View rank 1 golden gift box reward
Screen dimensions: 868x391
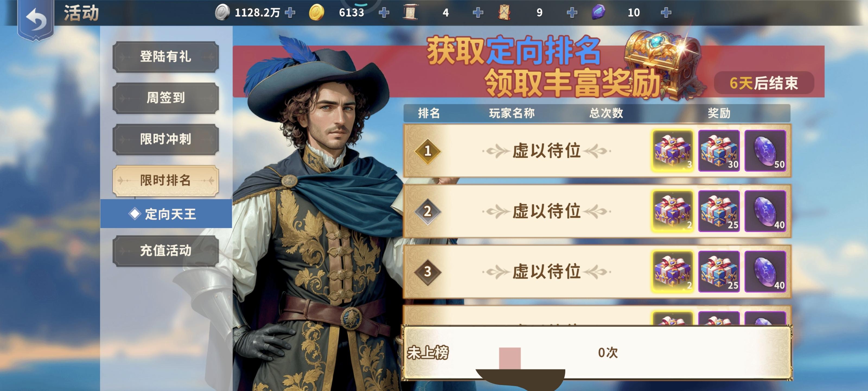673,151
